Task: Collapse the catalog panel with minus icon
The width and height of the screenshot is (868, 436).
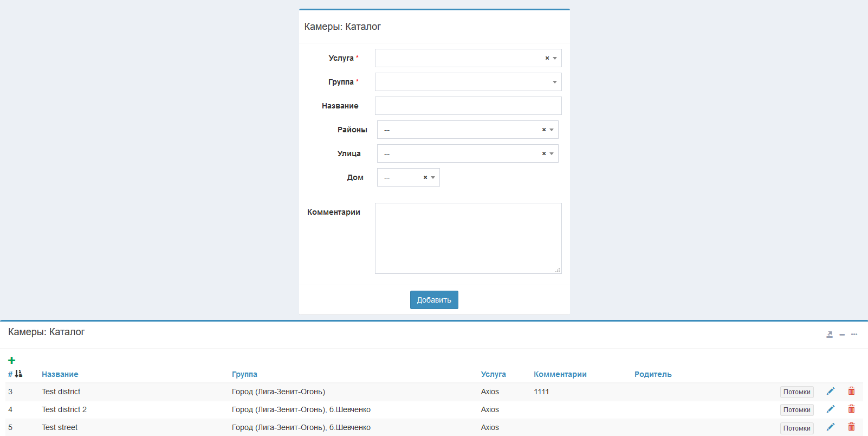Action: click(x=842, y=335)
